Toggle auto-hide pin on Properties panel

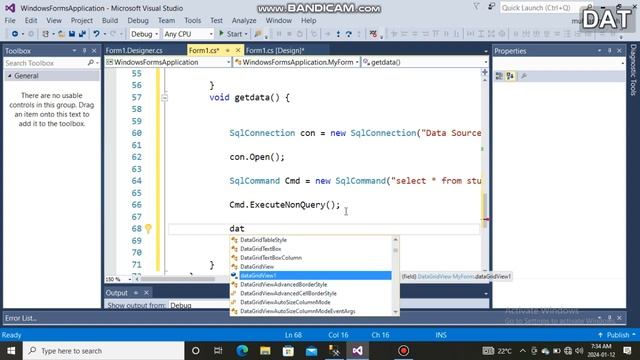tap(609, 51)
